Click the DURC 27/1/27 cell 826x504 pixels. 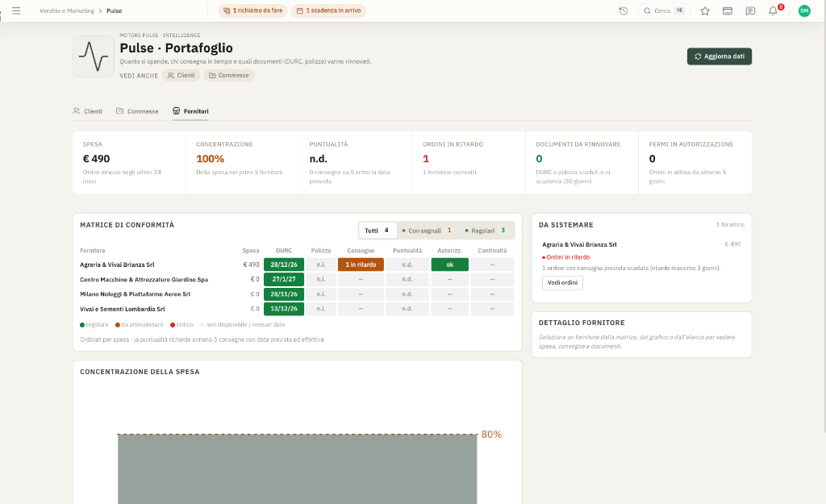284,279
